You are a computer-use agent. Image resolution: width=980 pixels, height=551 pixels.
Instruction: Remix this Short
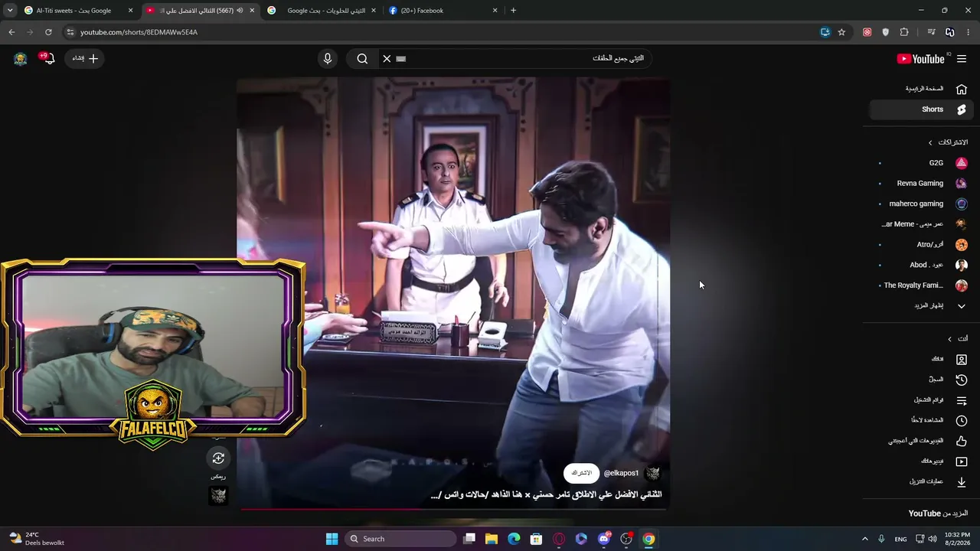point(218,458)
